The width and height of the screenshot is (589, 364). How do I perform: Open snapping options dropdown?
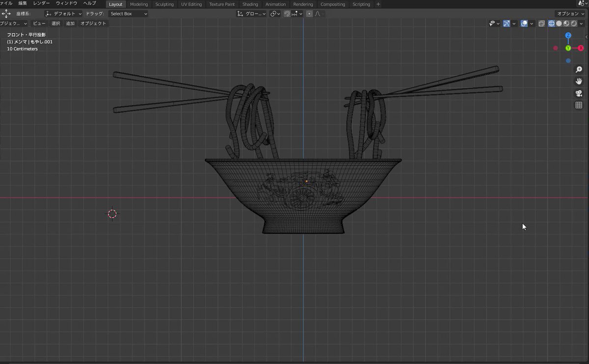[x=297, y=14]
